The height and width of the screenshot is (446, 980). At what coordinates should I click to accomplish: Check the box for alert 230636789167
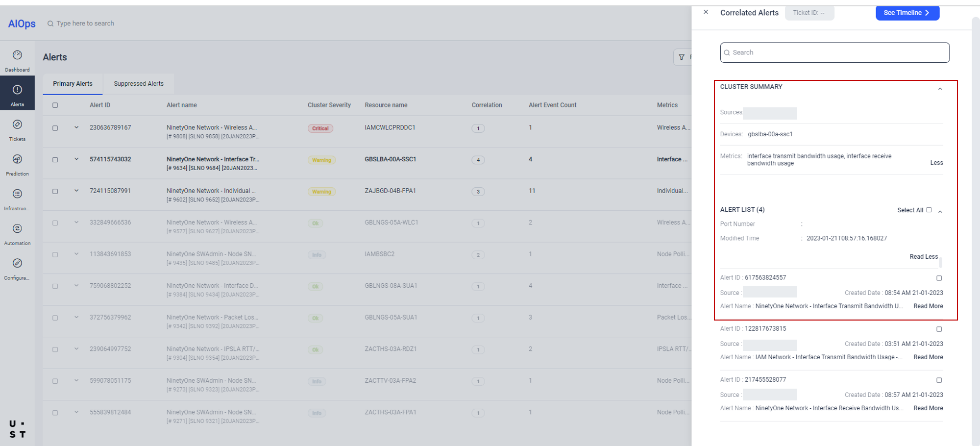tap(55, 128)
